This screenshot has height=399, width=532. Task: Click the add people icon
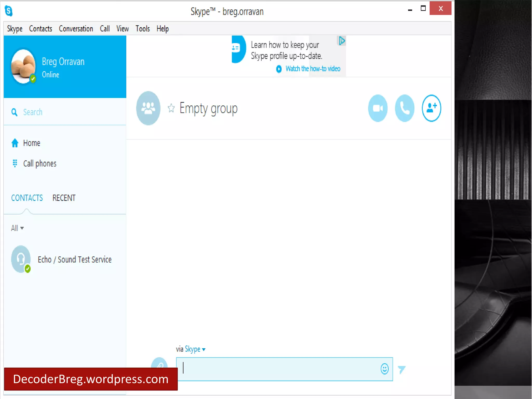[431, 108]
